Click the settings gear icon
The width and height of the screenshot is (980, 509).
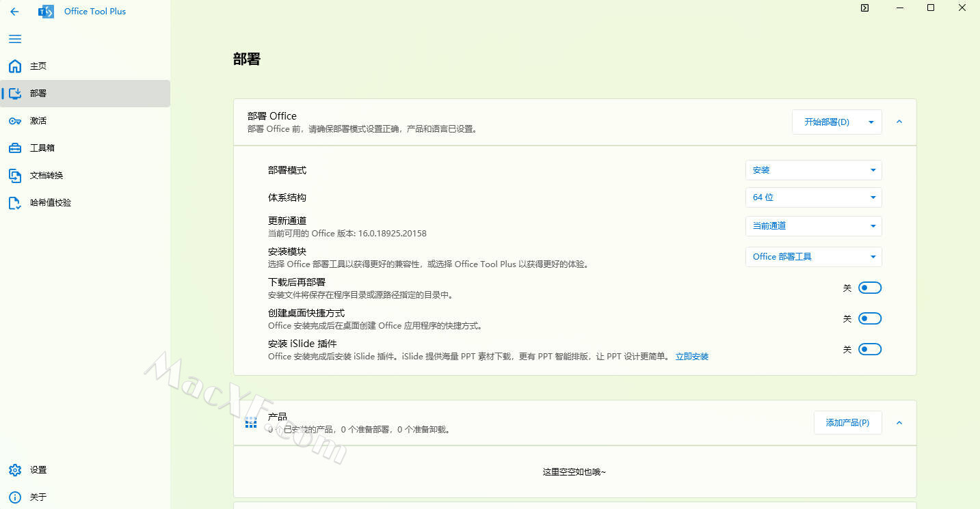pos(15,470)
